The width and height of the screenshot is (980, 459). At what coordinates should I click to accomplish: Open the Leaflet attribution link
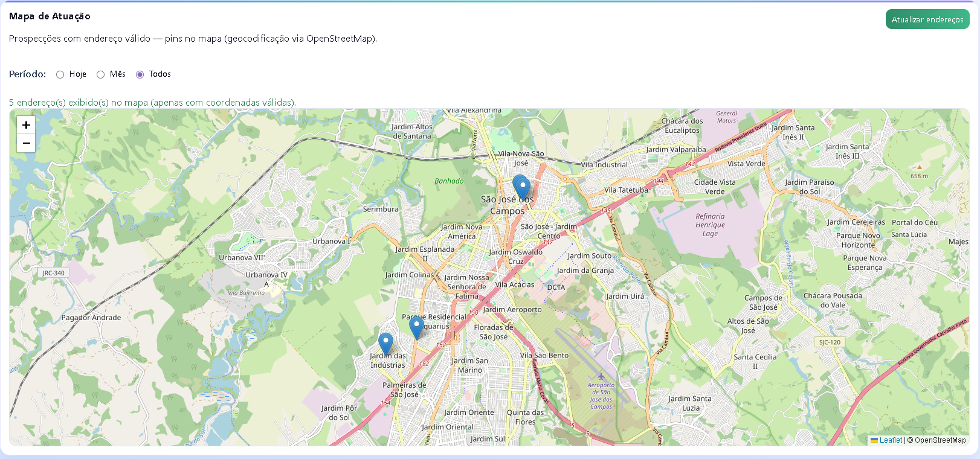[x=891, y=440]
